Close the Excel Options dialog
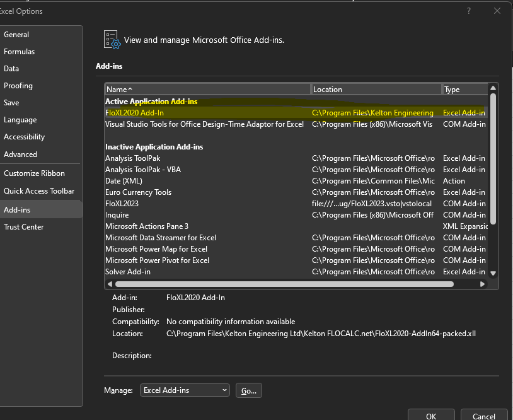Viewport: 513px width, 420px height. (497, 11)
